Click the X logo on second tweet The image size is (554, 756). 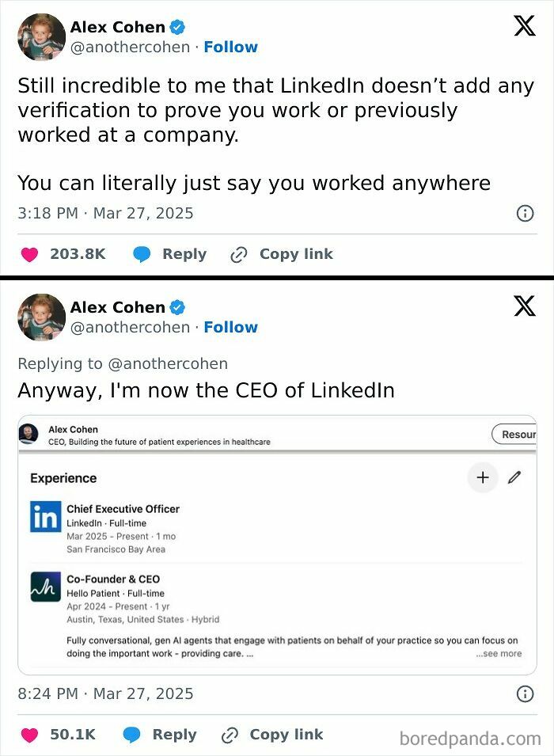(524, 306)
